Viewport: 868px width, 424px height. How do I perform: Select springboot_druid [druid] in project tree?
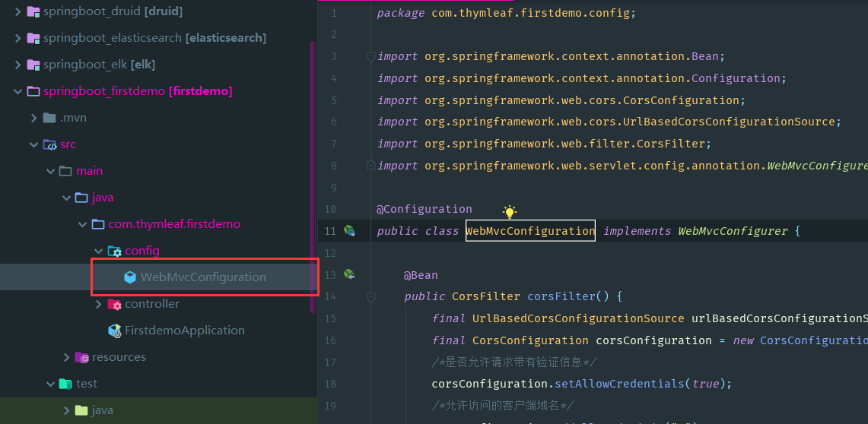(113, 11)
